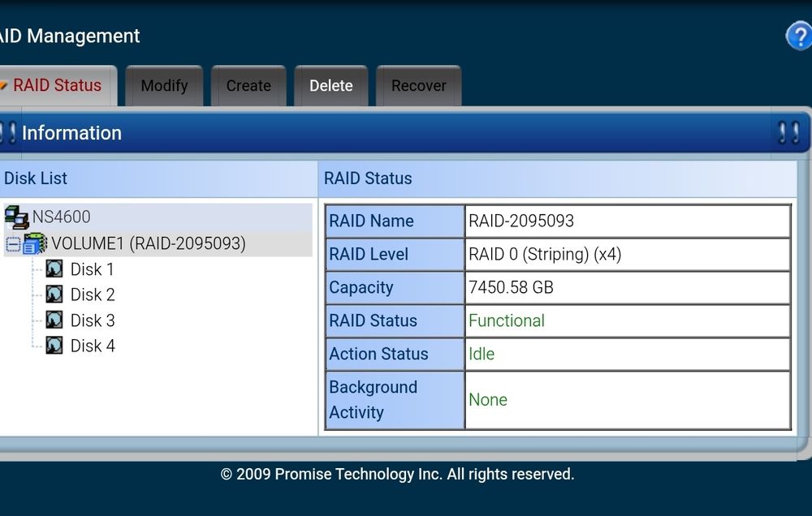The image size is (812, 516).
Task: Select Disk 1 in the tree
Action: click(x=93, y=269)
